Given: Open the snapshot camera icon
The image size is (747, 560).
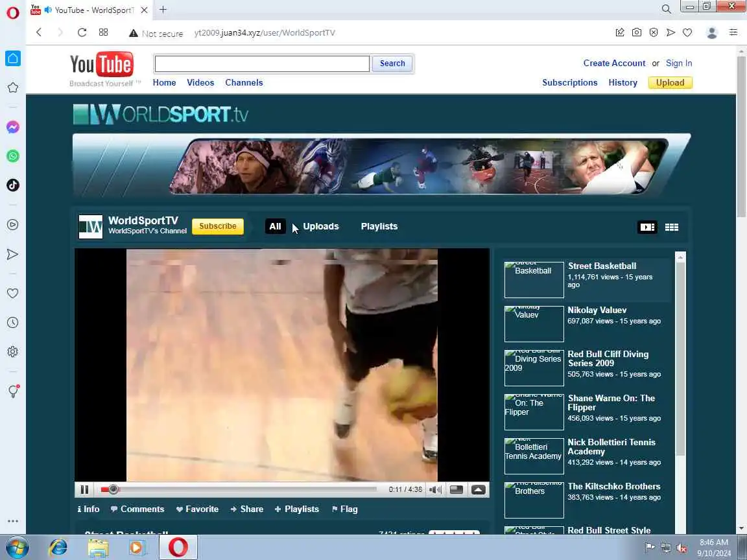Looking at the screenshot, I should click(637, 32).
